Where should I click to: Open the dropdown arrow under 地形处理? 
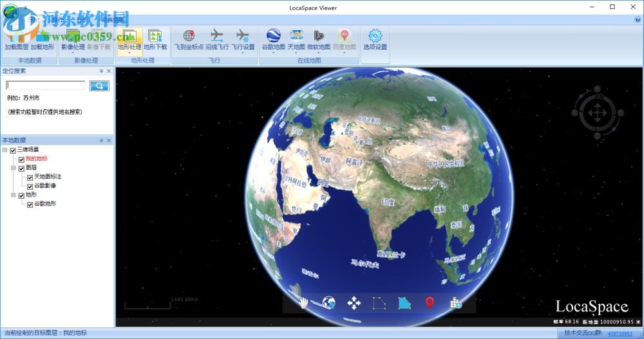click(129, 53)
